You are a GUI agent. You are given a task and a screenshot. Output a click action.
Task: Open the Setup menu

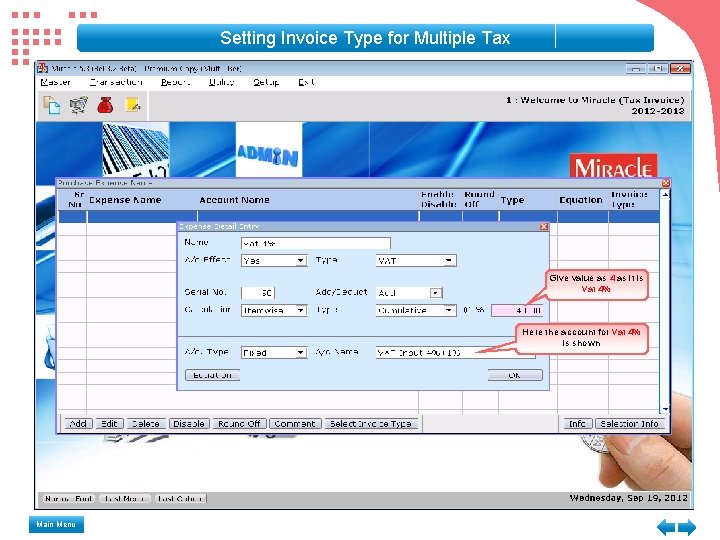pyautogui.click(x=266, y=82)
